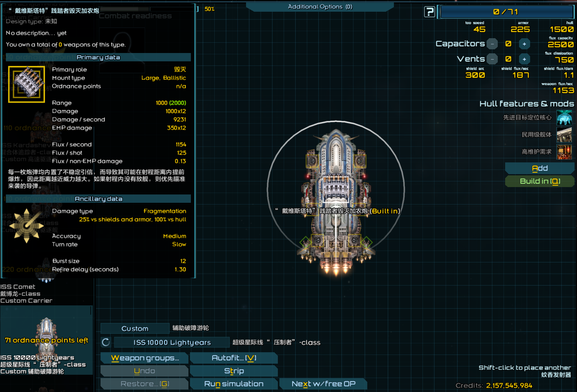This screenshot has height=392, width=577.
Task: Edit the ISS 10000 Lightyears name field
Action: [x=172, y=342]
